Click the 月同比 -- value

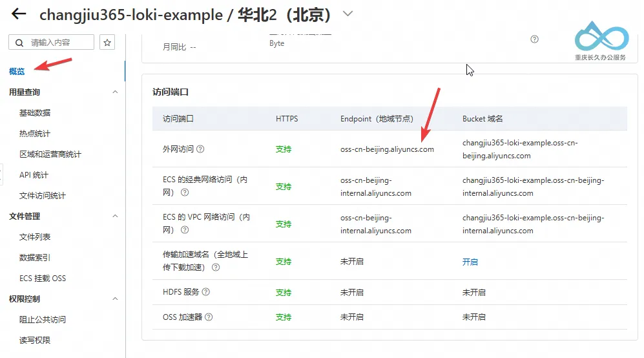(x=179, y=47)
